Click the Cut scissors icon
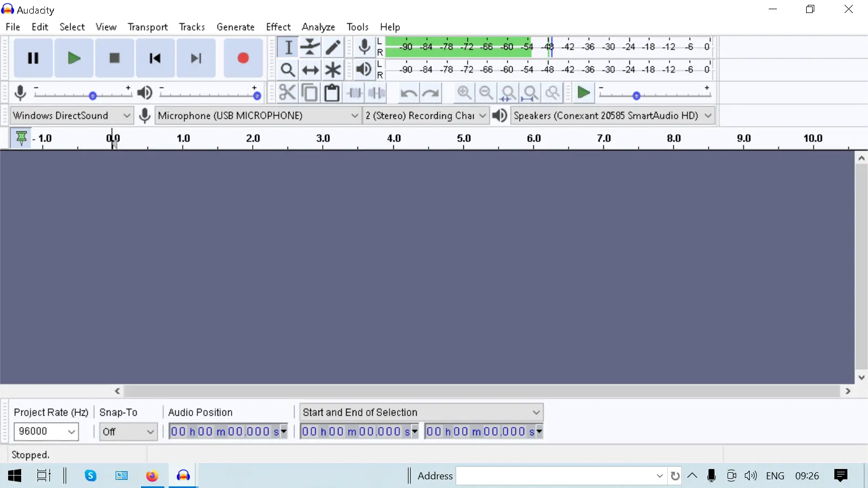 point(287,93)
